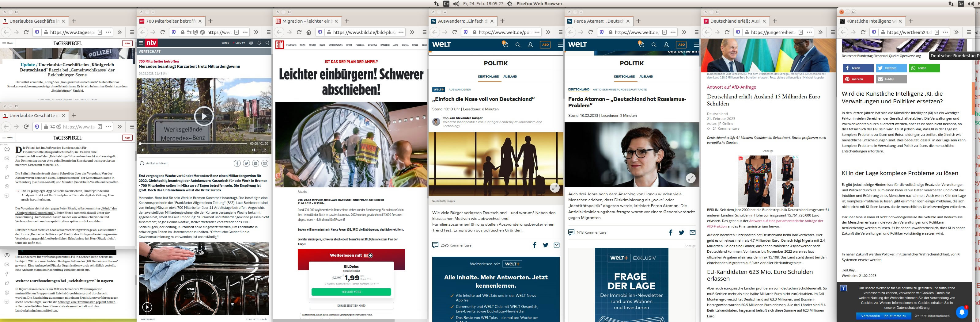The height and width of the screenshot is (322, 980).
Task: Expand toolbar overflow chevron in Bild window
Action: point(412,32)
